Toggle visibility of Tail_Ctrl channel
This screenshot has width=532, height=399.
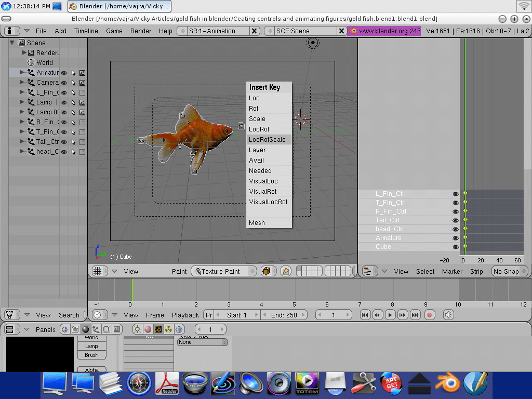coord(456,220)
